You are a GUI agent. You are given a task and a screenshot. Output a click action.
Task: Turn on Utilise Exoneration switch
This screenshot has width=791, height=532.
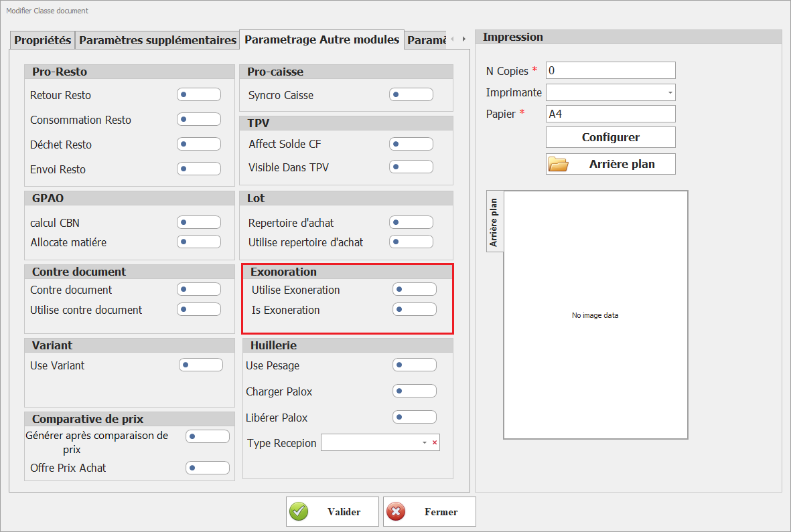[414, 290]
